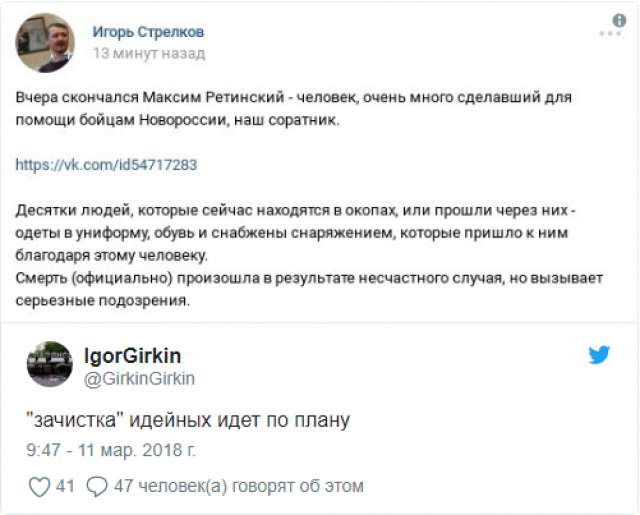
Task: Open the vk.com/id54717283 link
Action: click(x=107, y=165)
